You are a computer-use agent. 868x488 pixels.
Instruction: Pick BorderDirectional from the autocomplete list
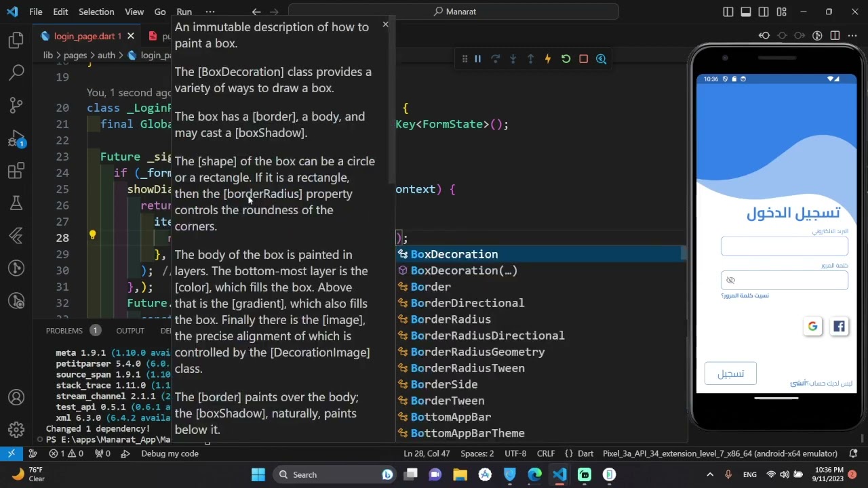541,303
